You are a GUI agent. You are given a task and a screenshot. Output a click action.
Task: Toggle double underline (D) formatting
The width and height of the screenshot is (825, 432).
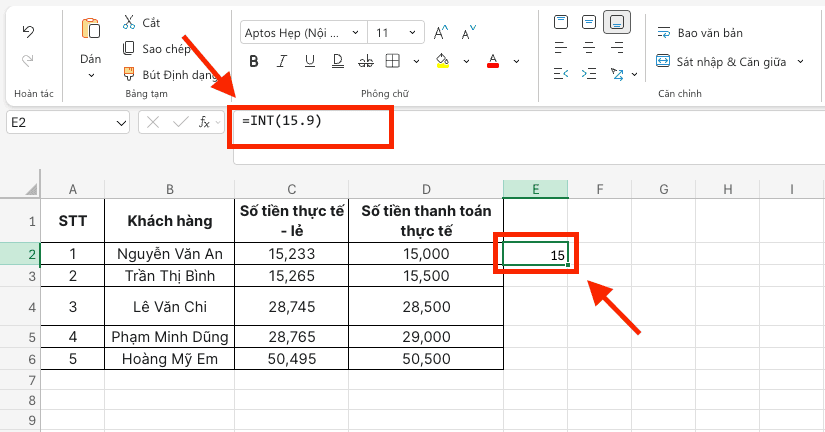tap(338, 62)
